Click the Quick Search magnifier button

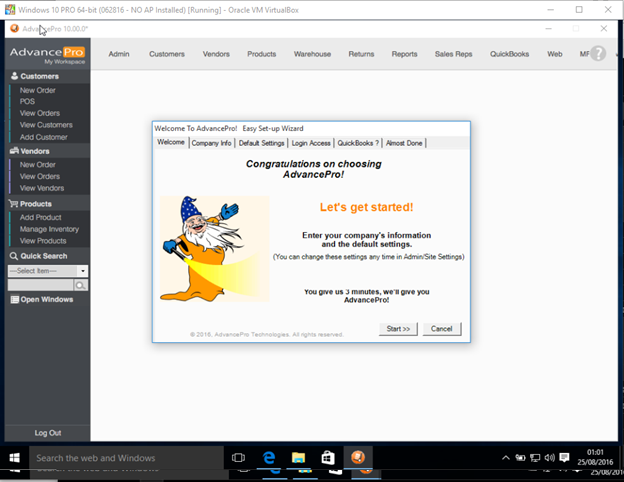81,285
